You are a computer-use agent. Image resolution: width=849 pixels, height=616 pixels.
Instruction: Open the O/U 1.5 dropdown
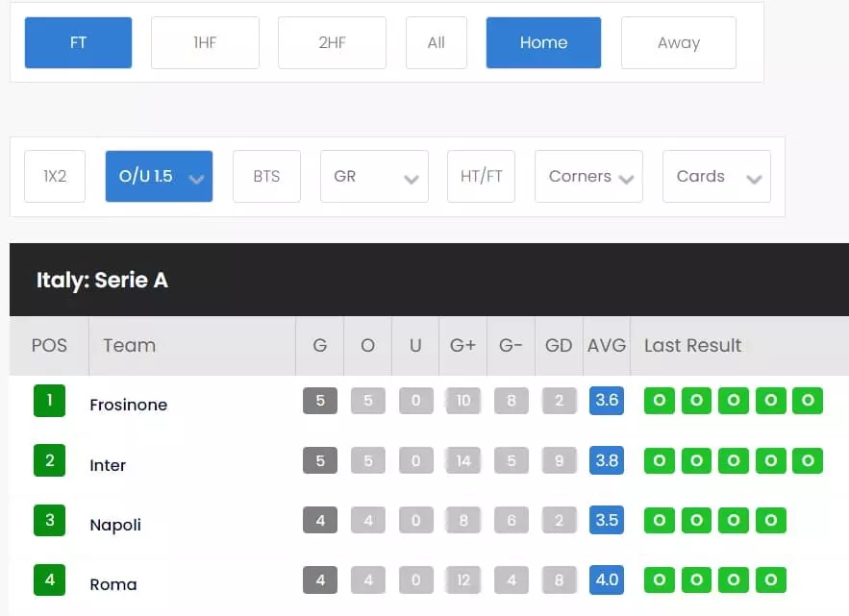(159, 176)
